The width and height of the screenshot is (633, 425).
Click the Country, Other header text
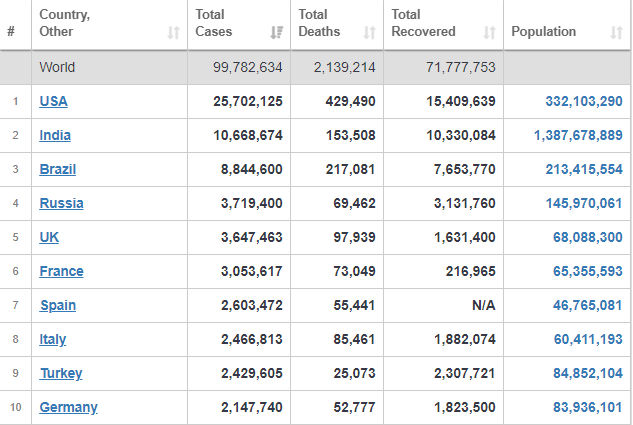[x=65, y=23]
